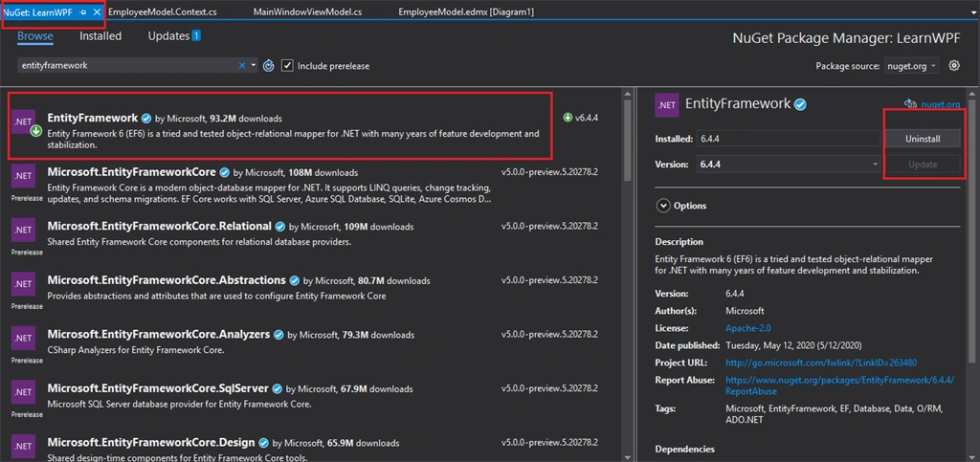Screen dimensions: 980x462
Task: Open the search history dropdown arrow
Action: point(253,65)
